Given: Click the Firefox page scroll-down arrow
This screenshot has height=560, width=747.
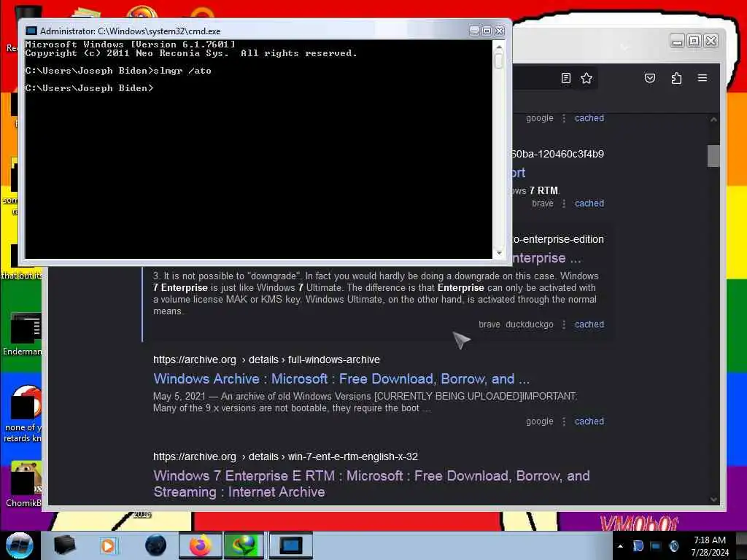Looking at the screenshot, I should point(713,499).
